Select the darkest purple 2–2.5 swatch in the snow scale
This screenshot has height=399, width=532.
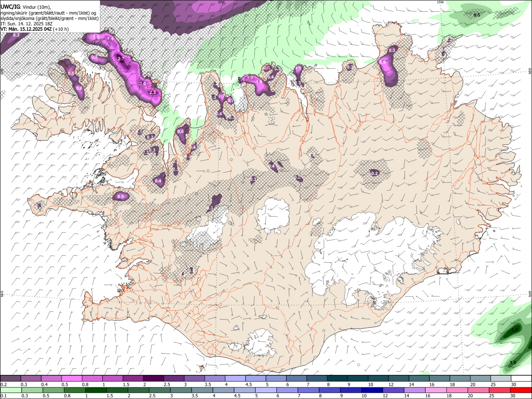point(153,378)
